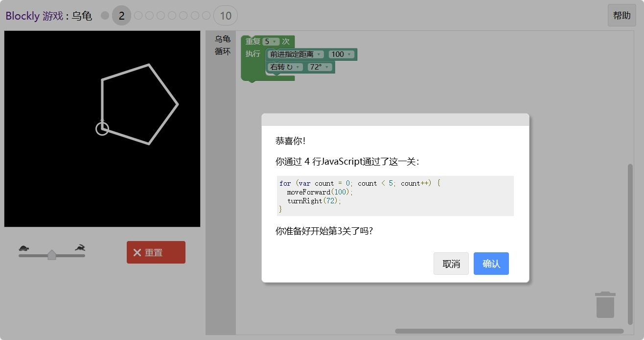The width and height of the screenshot is (644, 340).
Task: Click the slow turtle speed icon
Action: pyautogui.click(x=24, y=248)
